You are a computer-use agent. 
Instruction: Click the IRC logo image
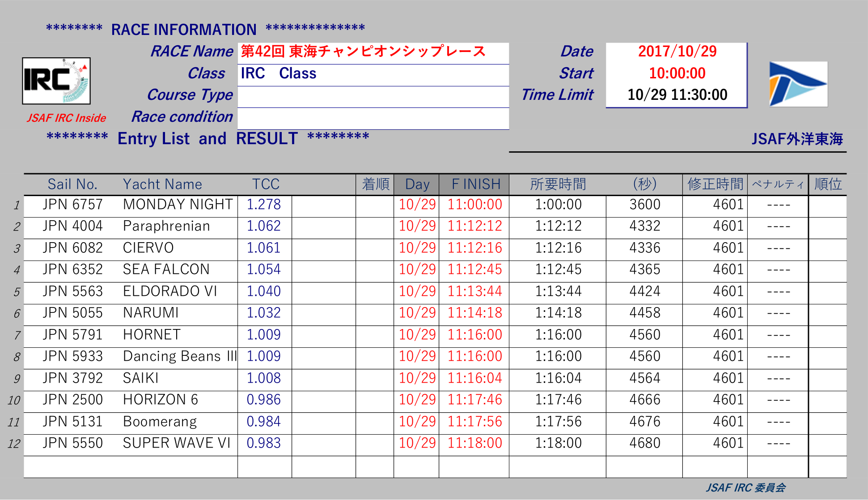56,81
